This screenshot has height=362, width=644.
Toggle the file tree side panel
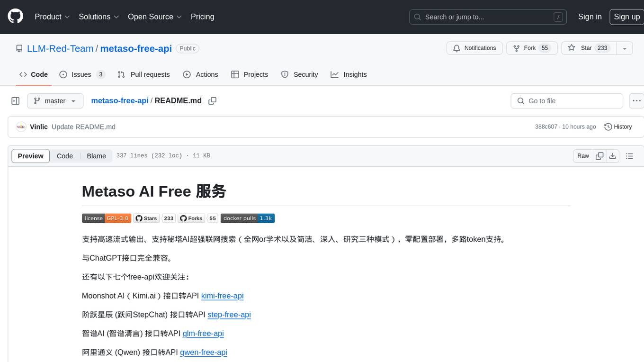pos(15,101)
